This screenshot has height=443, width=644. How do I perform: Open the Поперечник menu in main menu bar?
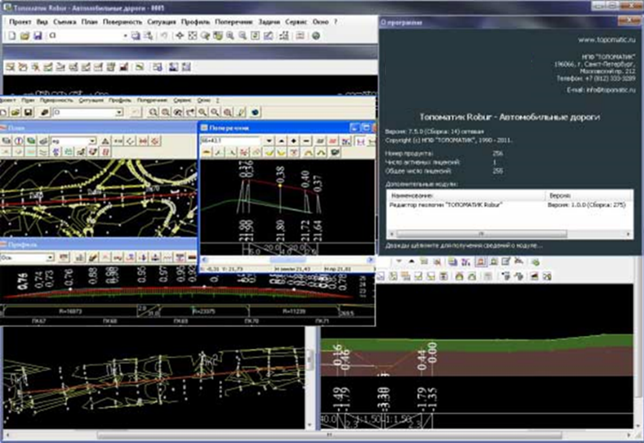click(x=233, y=22)
